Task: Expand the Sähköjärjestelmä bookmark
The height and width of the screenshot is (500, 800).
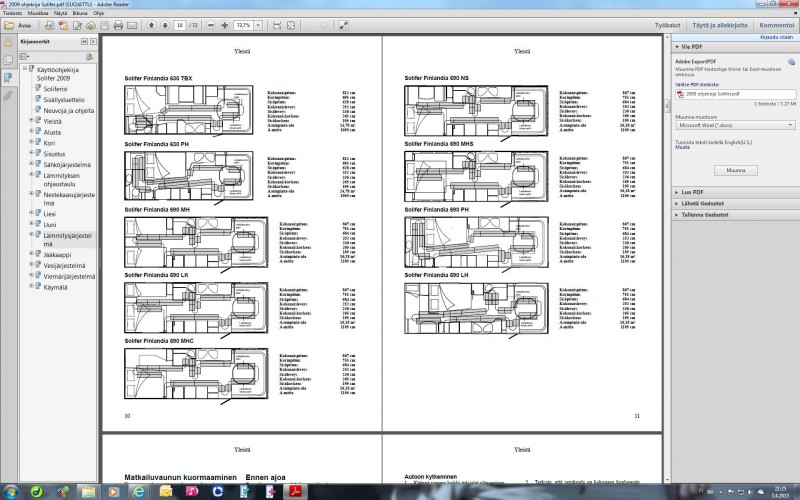Action: [x=33, y=164]
